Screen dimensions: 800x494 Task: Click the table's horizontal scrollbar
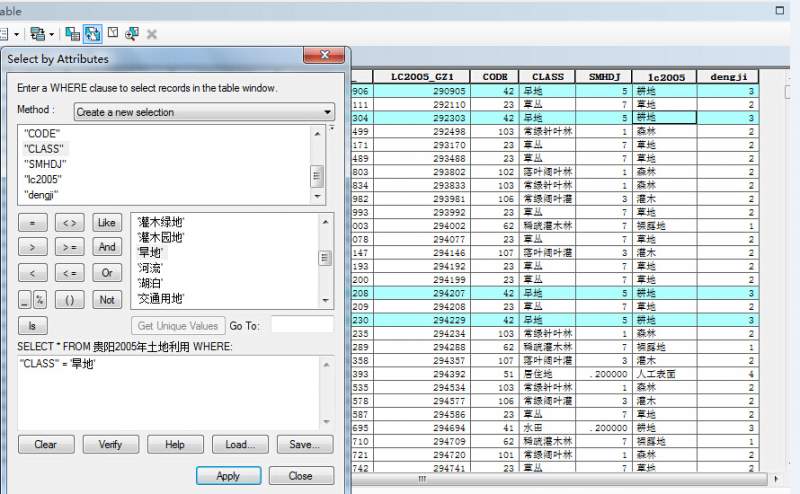point(559,479)
